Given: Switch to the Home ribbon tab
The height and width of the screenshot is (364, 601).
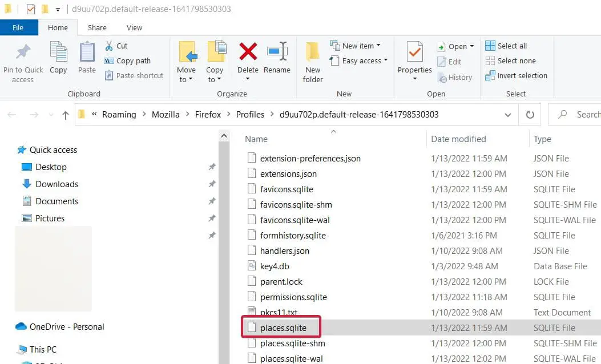Looking at the screenshot, I should pos(58,27).
